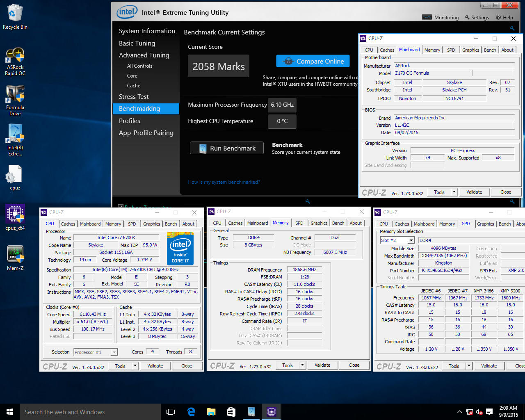The width and height of the screenshot is (525, 420).
Task: Open Task View on the taskbar
Action: click(x=171, y=412)
